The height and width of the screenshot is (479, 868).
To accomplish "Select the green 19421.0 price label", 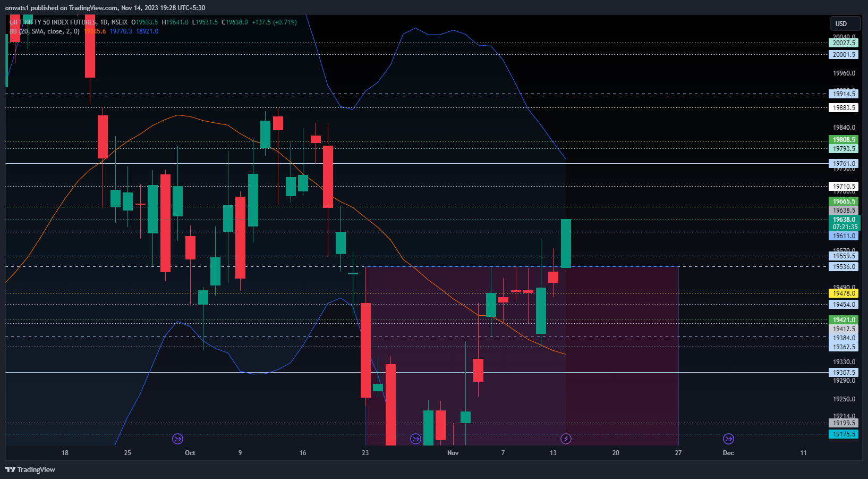I will tap(844, 320).
